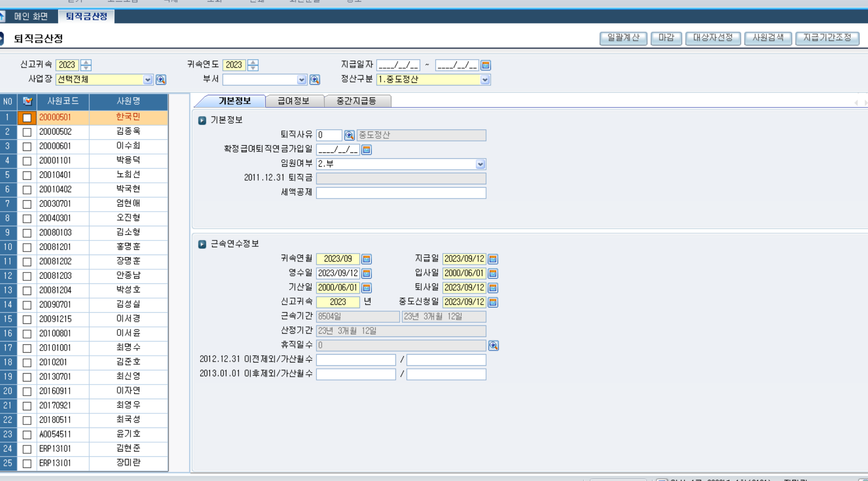The image size is (868, 481).
Task: Expand the 임원여부 combo box
Action: tap(480, 164)
